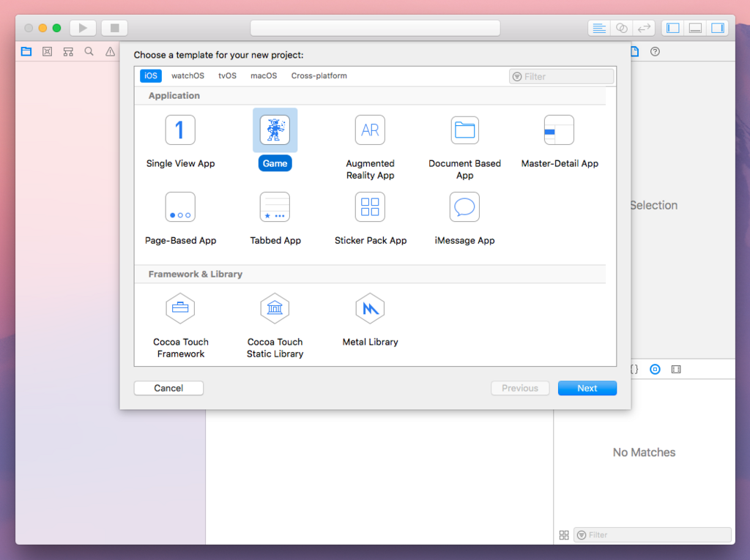Open filter options icon in template Filter
The image size is (750, 560).
[517, 77]
